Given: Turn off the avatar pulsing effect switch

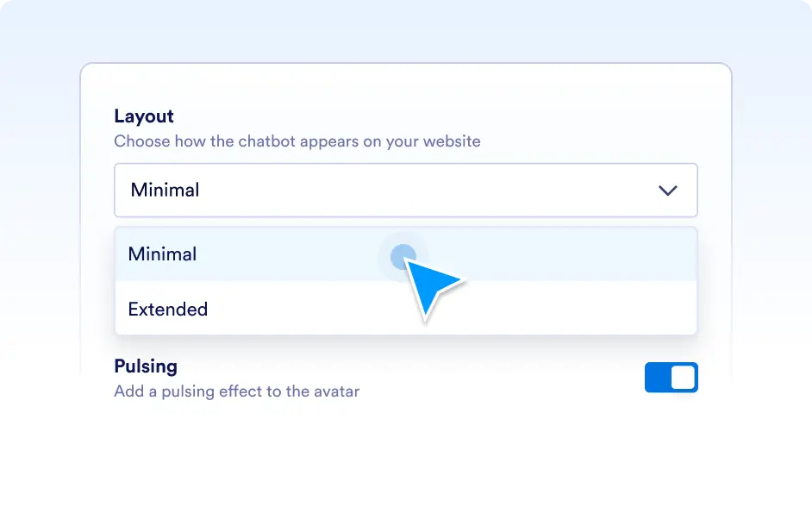Looking at the screenshot, I should point(671,378).
